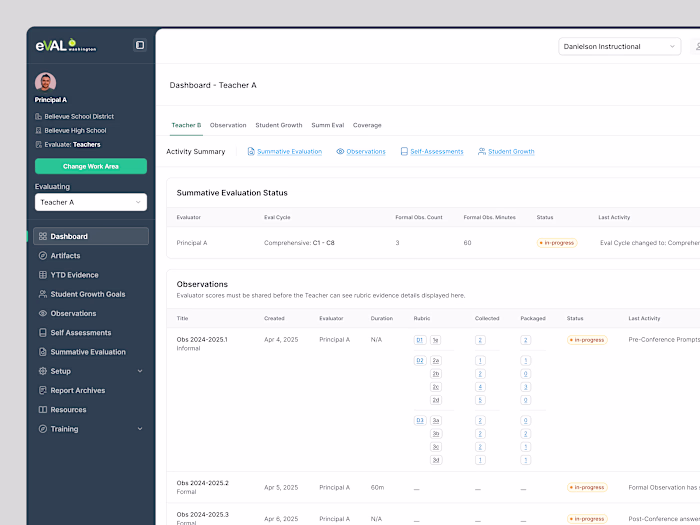700x525 pixels.
Task: Click the Summative Evaluation icon in sidebar
Action: coord(43,352)
